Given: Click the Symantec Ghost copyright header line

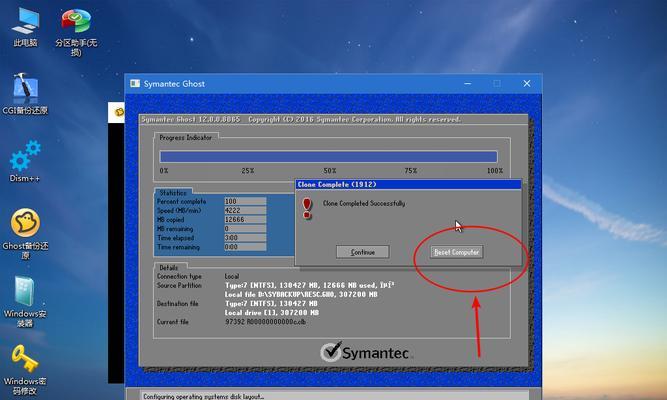Looking at the screenshot, I should pos(301,120).
